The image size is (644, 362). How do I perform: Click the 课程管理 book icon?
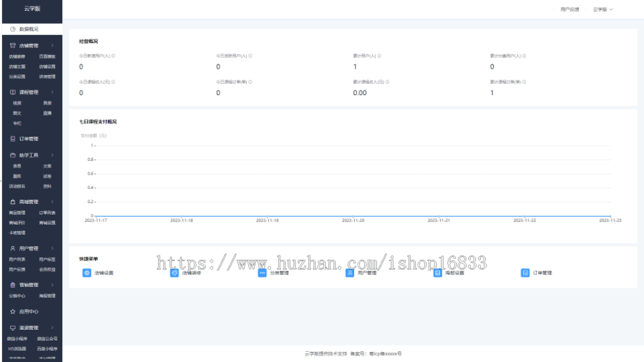pyautogui.click(x=13, y=92)
